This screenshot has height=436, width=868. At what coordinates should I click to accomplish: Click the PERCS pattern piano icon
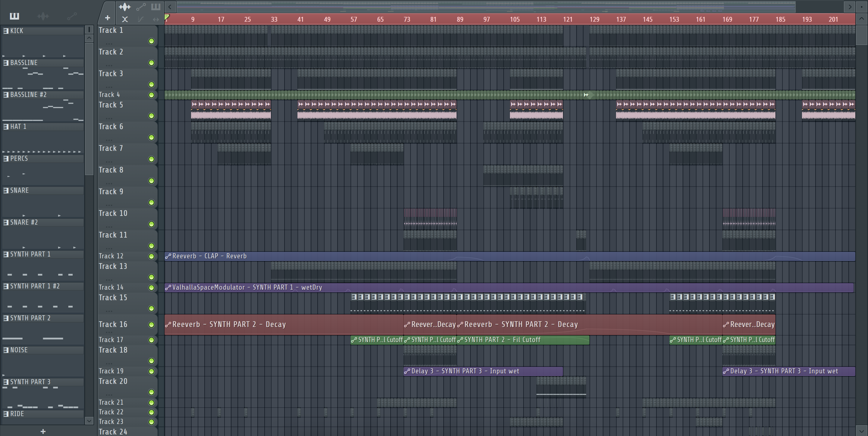tap(6, 159)
